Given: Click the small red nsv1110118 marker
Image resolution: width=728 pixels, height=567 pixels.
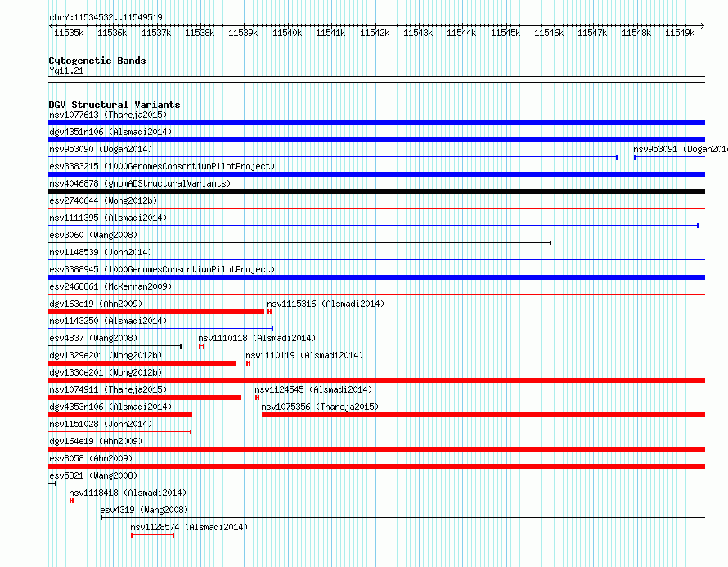Looking at the screenshot, I should (201, 346).
